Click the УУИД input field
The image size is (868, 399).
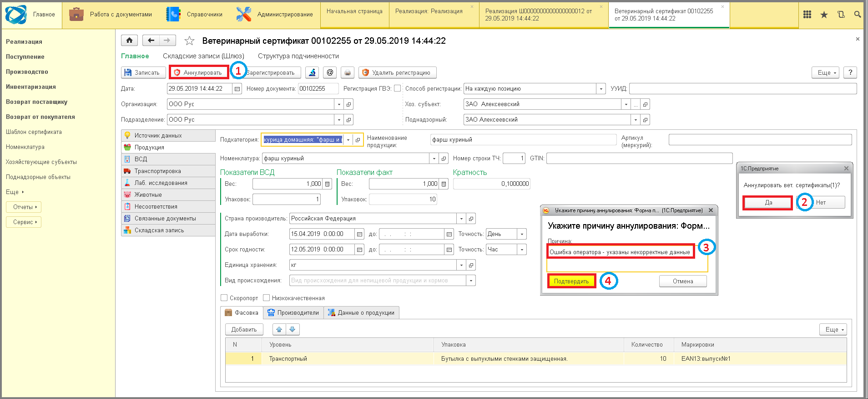(x=742, y=89)
